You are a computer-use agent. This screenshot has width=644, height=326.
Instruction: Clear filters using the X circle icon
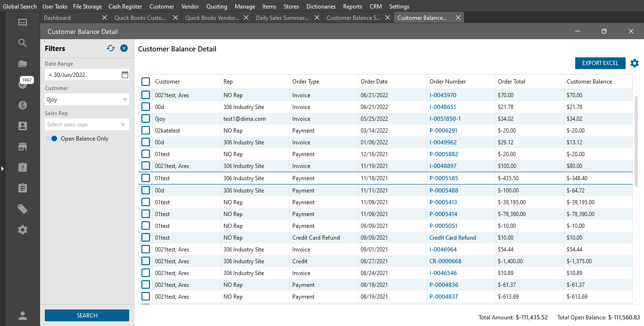coord(124,48)
